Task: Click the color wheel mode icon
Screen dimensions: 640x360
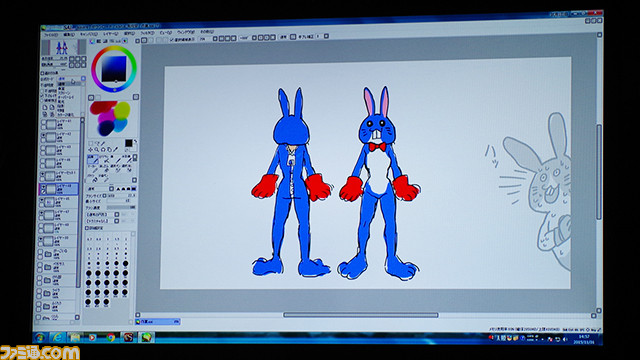Action: coord(92,41)
